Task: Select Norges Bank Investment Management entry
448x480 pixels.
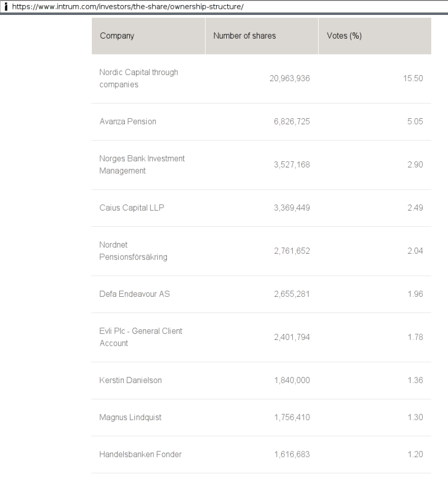Action: (142, 165)
